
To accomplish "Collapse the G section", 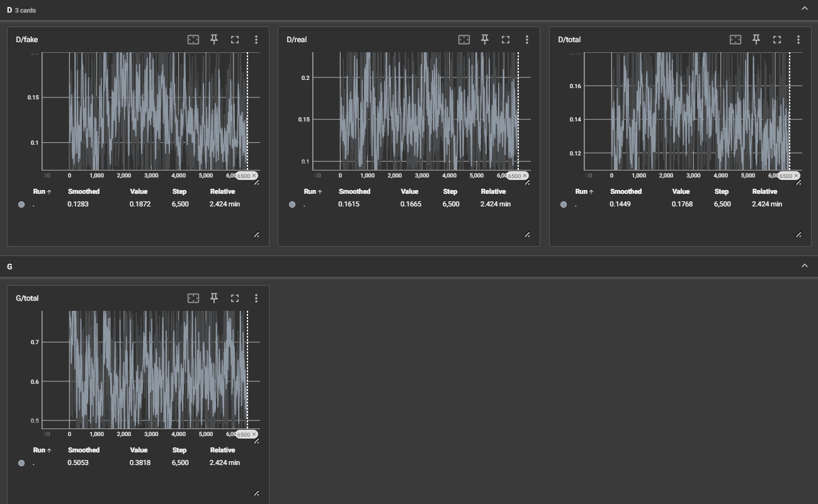I will tap(804, 266).
